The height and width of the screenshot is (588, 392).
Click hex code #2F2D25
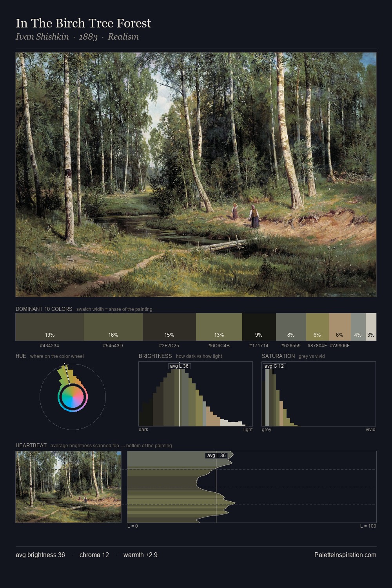click(x=169, y=346)
